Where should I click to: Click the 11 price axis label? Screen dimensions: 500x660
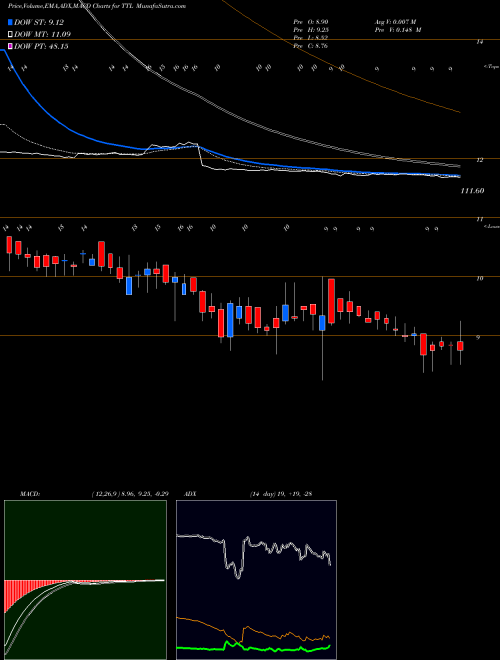(x=479, y=219)
